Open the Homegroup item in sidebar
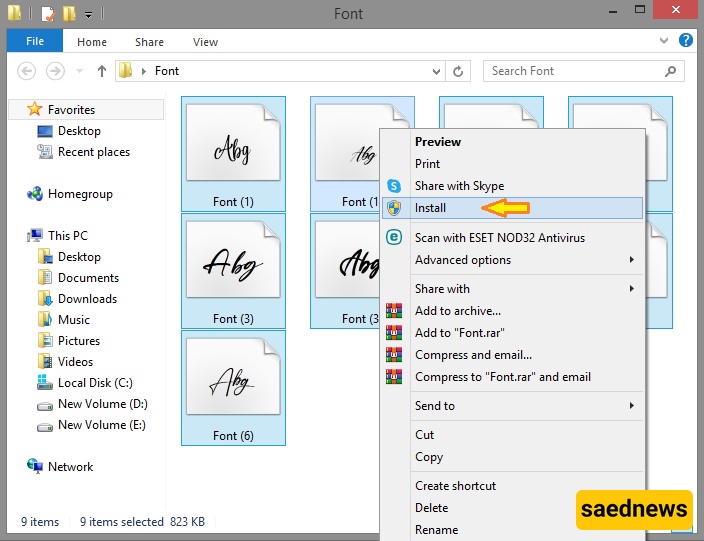 79,194
